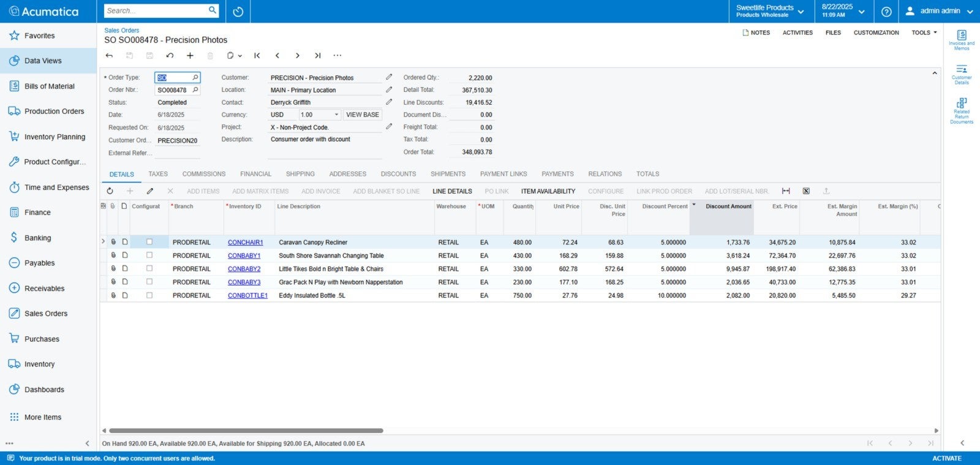Toggle Configuration checkbox for CONBABY3 row

(149, 282)
